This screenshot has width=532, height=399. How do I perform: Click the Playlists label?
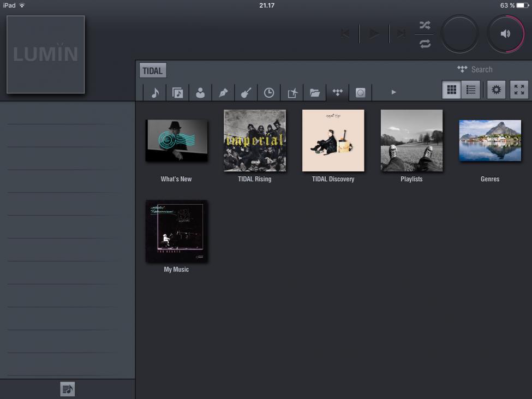point(411,179)
